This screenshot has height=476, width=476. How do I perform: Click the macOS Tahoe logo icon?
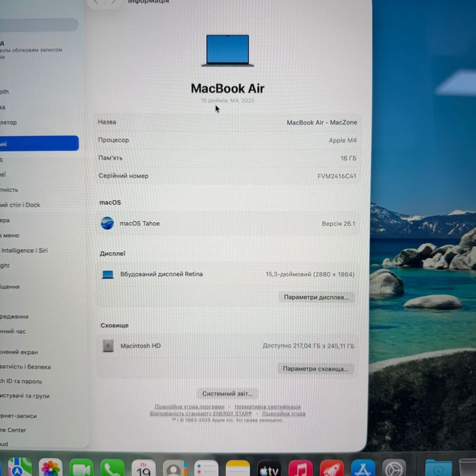pyautogui.click(x=107, y=223)
